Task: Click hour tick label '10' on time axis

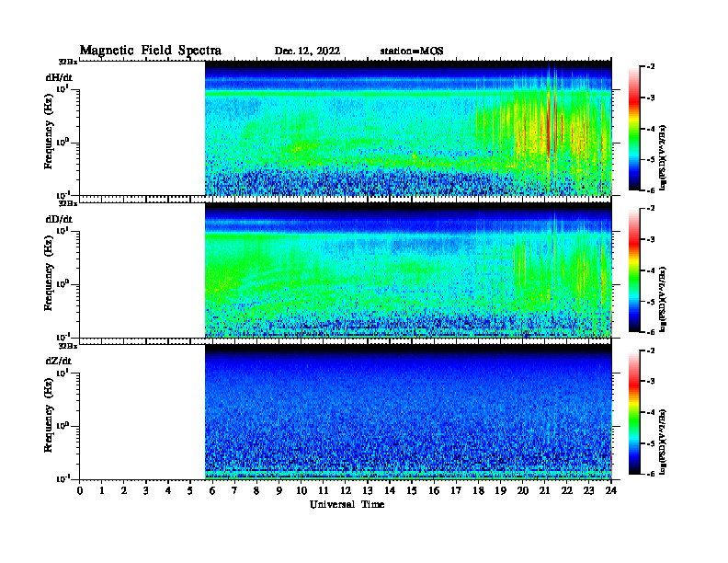Action: pyautogui.click(x=301, y=490)
